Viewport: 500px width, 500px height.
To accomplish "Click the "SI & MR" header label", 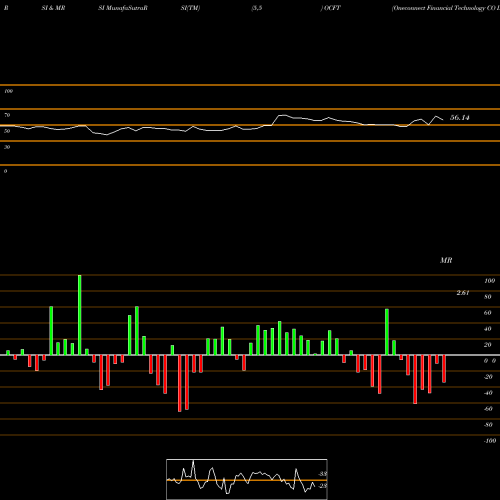I will (53, 8).
